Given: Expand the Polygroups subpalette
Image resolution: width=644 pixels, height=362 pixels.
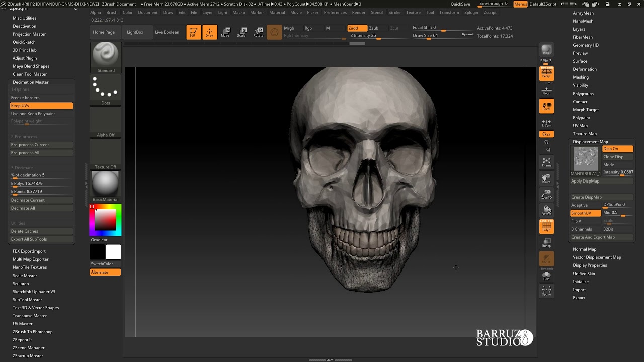Looking at the screenshot, I should (x=583, y=94).
